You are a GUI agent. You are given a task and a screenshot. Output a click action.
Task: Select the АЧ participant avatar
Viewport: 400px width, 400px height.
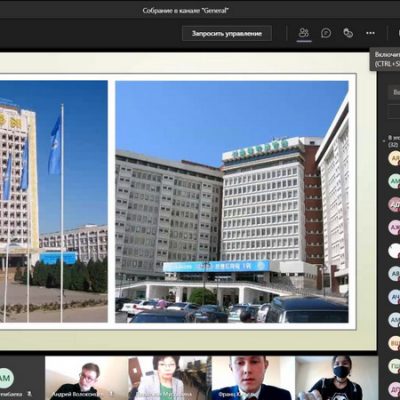394,297
